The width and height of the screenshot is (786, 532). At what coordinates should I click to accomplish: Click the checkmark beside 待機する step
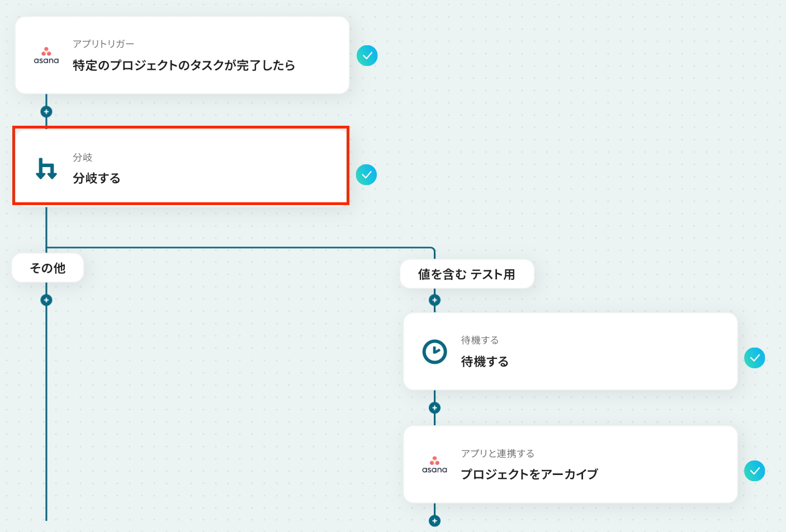(754, 358)
